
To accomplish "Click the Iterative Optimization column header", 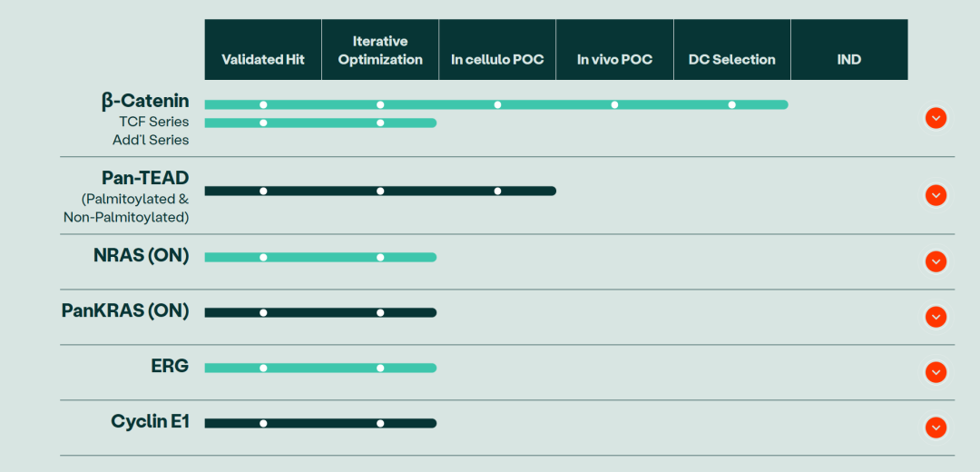I will 380,49.
